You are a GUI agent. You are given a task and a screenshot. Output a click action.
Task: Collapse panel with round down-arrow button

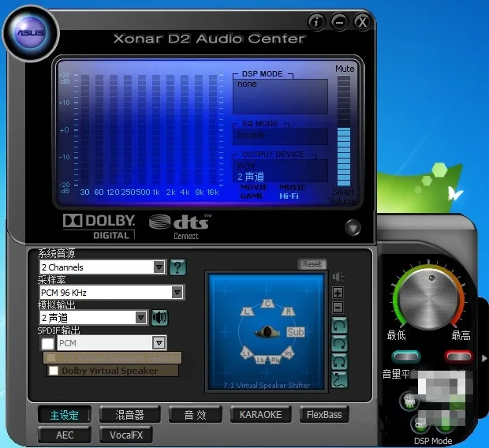(353, 228)
